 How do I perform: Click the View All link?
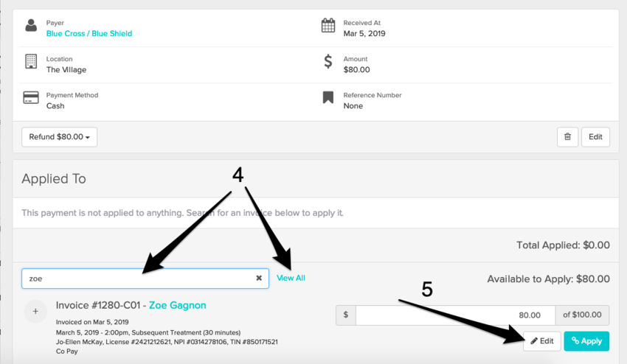click(291, 278)
